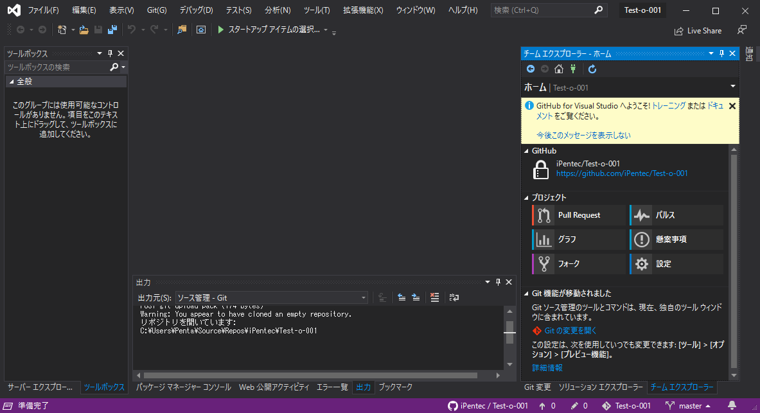The image size is (760, 413).
Task: Refresh the Team Explorer panel
Action: point(592,69)
